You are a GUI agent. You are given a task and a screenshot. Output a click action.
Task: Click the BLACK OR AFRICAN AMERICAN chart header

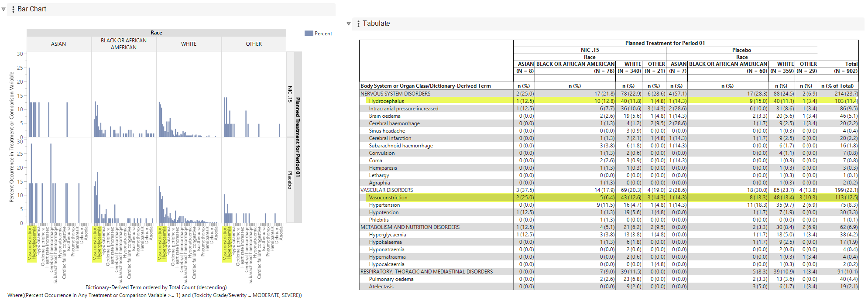click(x=124, y=44)
